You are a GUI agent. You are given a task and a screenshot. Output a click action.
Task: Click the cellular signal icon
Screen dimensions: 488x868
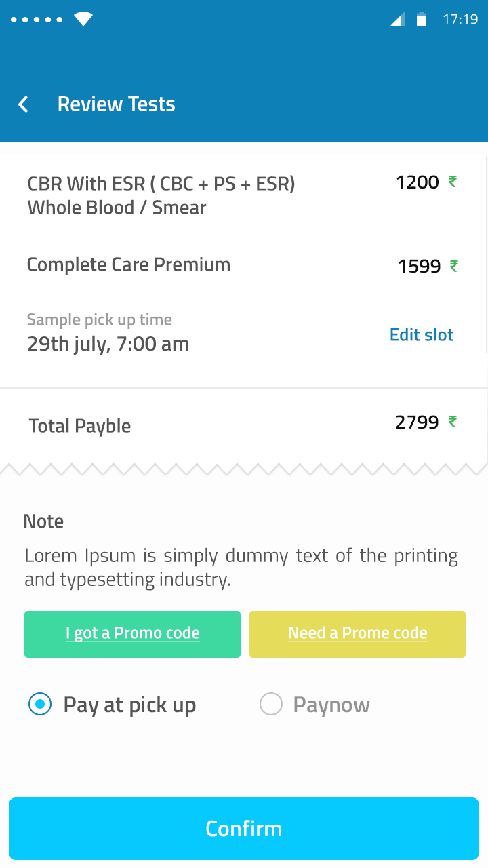(x=397, y=20)
